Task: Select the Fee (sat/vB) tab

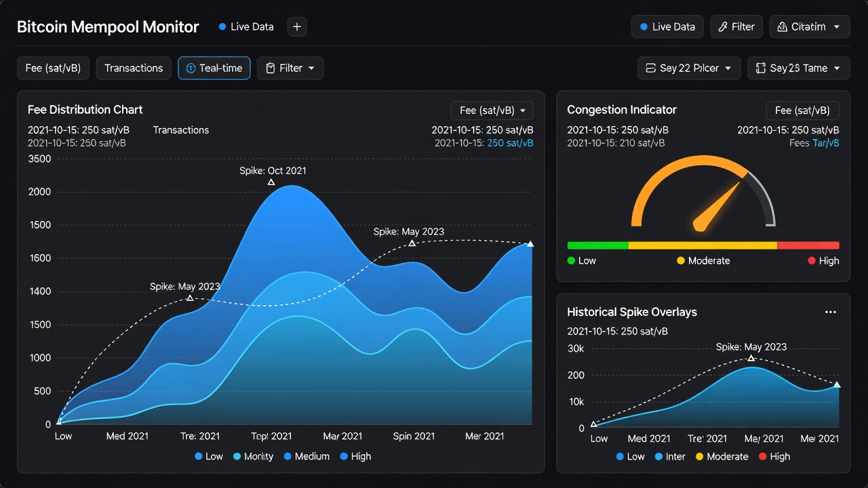Action: click(53, 68)
